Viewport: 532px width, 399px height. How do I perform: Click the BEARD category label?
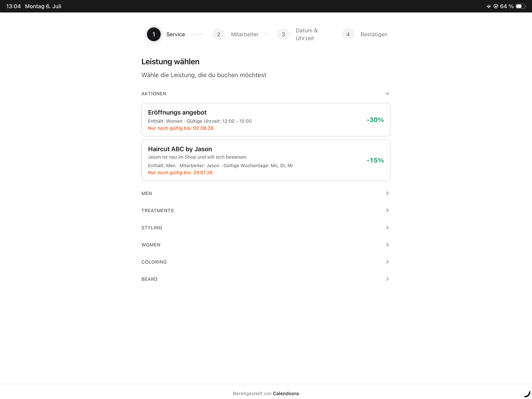coord(149,279)
